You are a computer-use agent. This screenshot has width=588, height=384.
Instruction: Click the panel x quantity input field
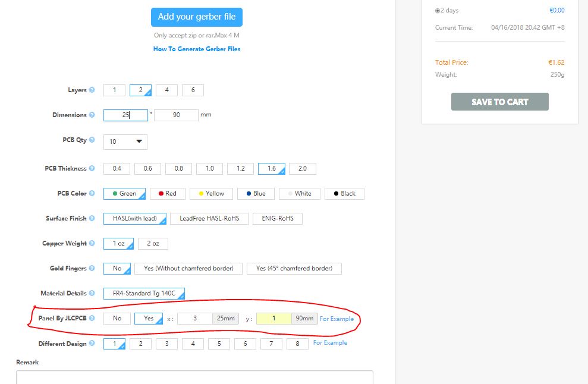point(195,319)
